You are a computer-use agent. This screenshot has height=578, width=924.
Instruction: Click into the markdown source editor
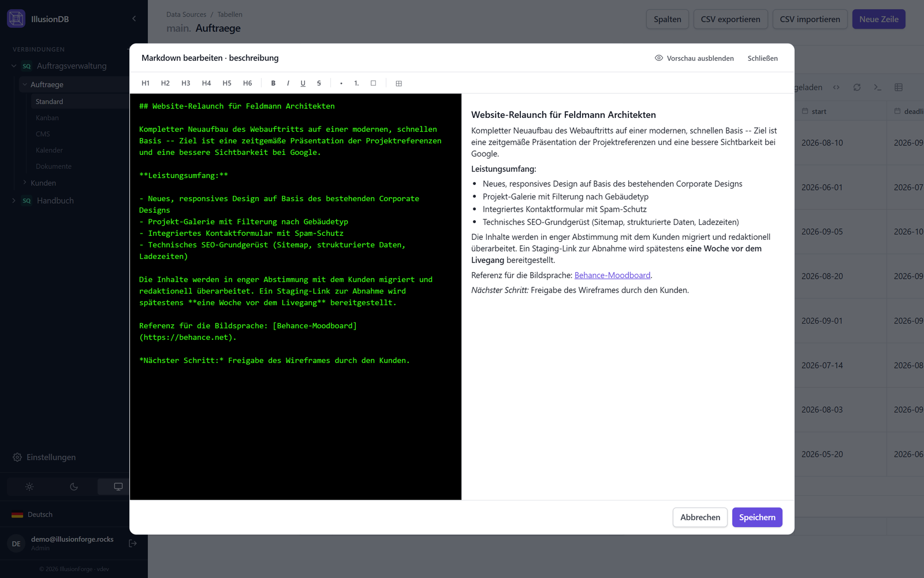[x=296, y=297]
